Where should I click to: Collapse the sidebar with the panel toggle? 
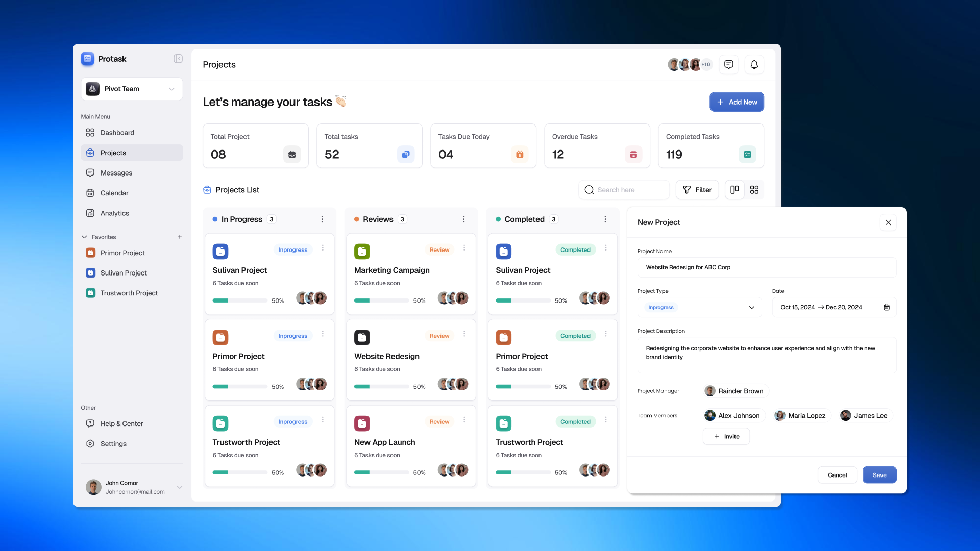tap(178, 59)
